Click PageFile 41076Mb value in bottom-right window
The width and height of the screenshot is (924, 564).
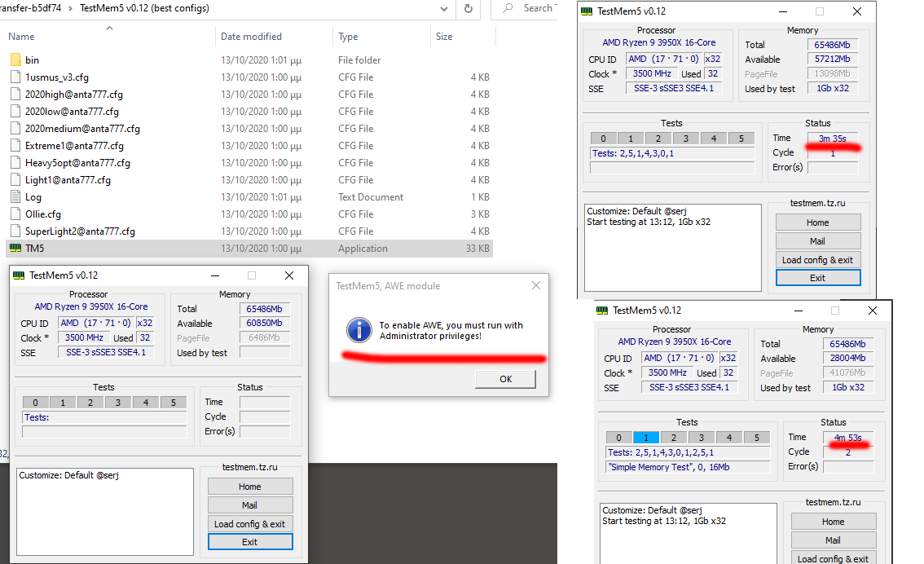[x=848, y=372]
